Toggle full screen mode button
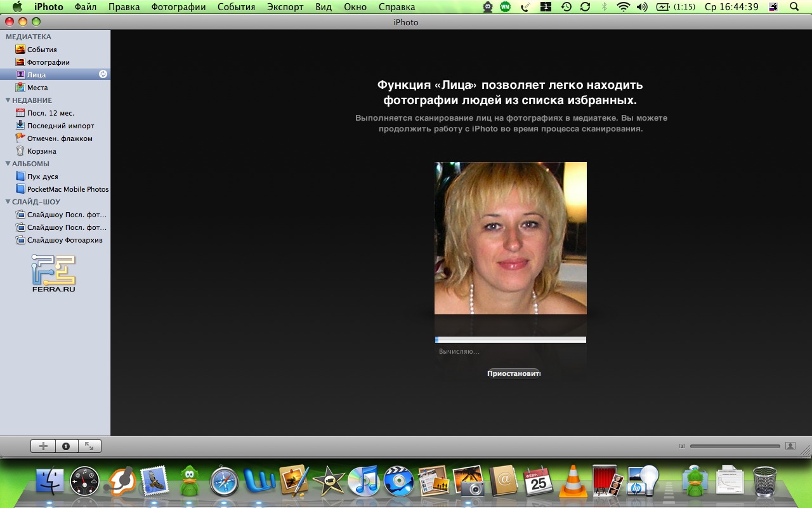Screen dimensions: 812x508 [89, 446]
